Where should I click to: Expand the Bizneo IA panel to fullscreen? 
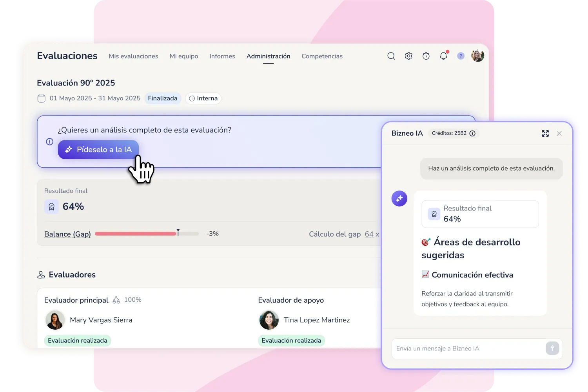(x=545, y=133)
